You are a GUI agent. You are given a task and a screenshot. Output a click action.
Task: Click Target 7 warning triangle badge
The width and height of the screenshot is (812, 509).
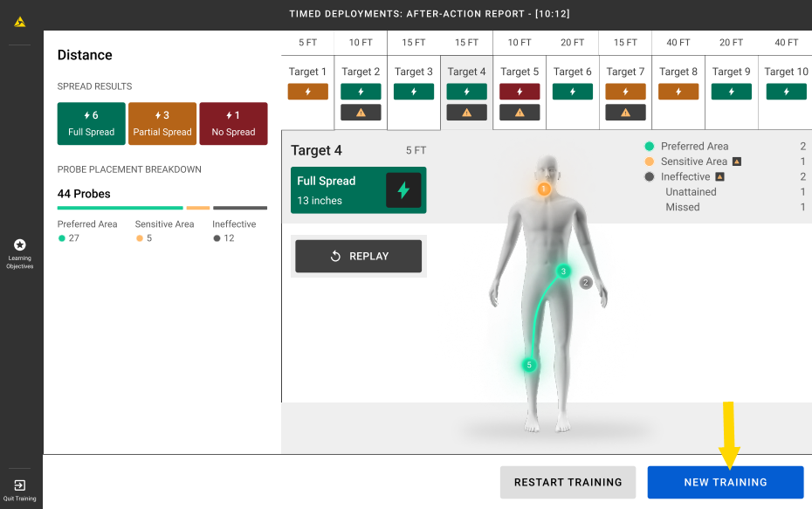[625, 112]
